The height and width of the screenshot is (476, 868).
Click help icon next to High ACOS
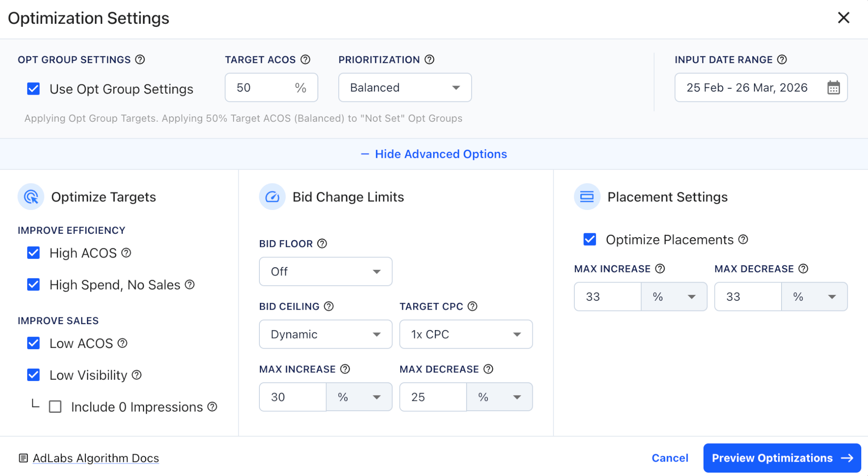click(126, 253)
